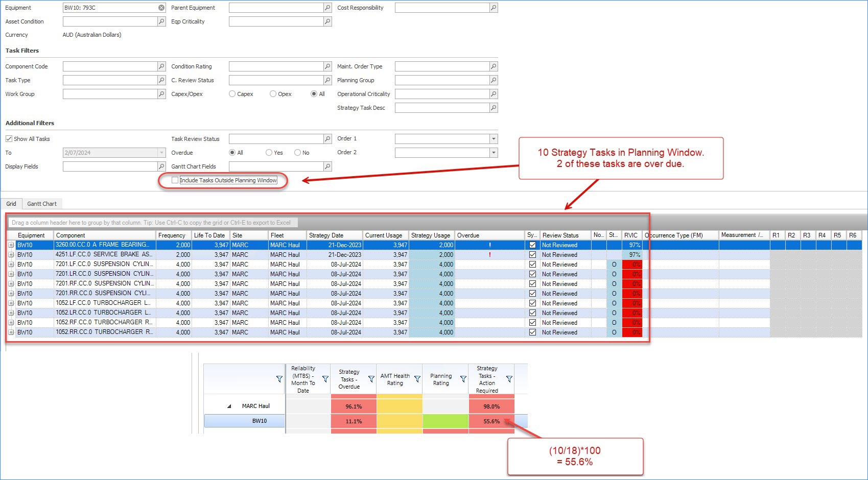Screen dimensions: 868x480
Task: Open lookup for Display Fields
Action: [x=161, y=166]
